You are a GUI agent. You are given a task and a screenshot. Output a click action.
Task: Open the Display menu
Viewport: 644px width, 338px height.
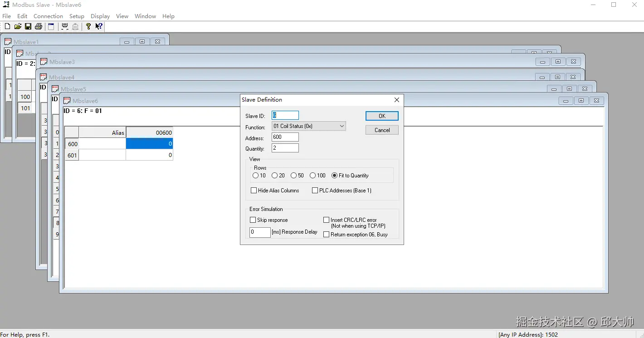coord(100,16)
